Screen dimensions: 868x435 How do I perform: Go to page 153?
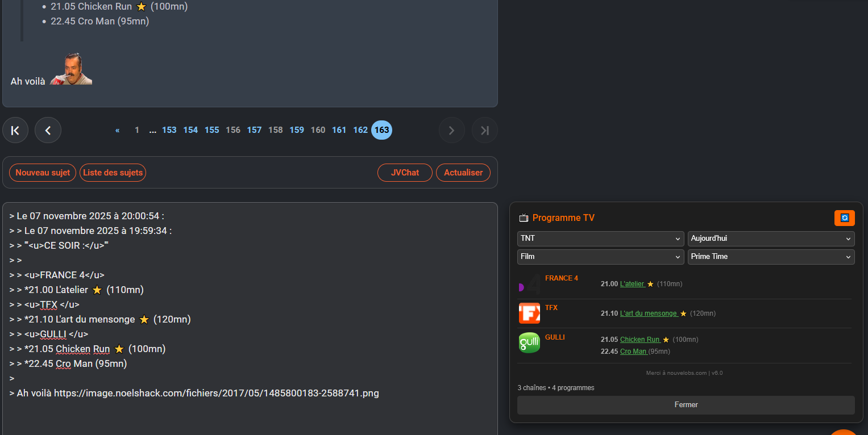pyautogui.click(x=169, y=130)
